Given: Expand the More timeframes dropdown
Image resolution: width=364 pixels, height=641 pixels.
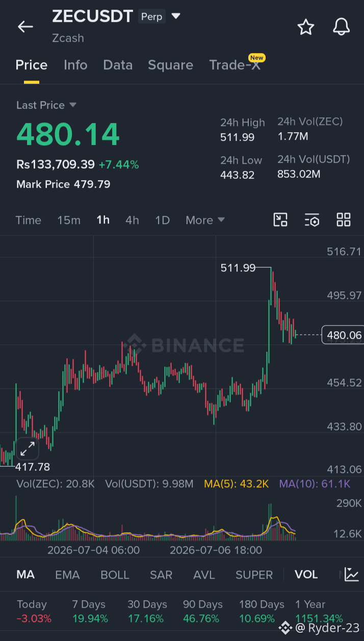Looking at the screenshot, I should click(205, 220).
